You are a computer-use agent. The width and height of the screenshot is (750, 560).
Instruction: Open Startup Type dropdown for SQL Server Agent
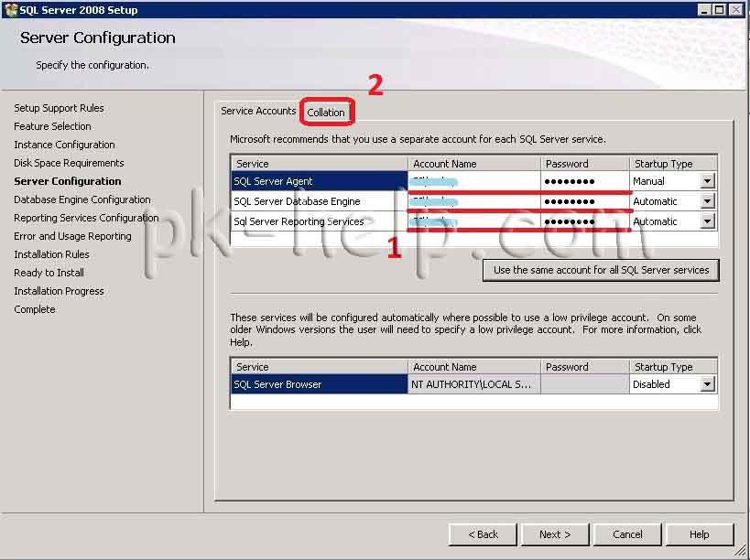click(707, 181)
